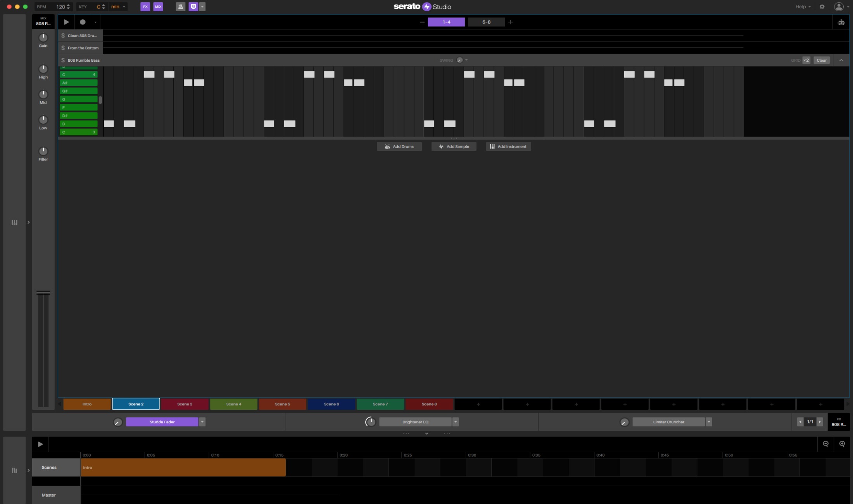Collapse the 808 Rumble Bass track chevron
Screen dimensions: 853x504
pos(841,60)
